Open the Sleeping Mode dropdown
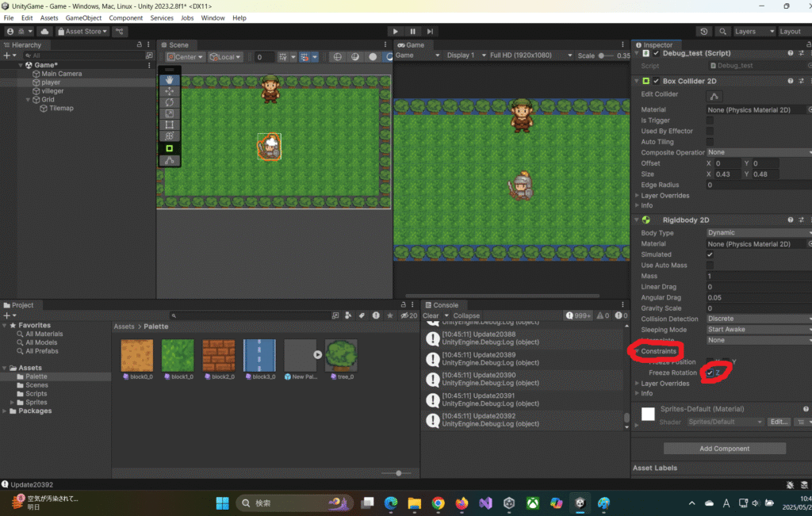The width and height of the screenshot is (812, 516). 759,330
